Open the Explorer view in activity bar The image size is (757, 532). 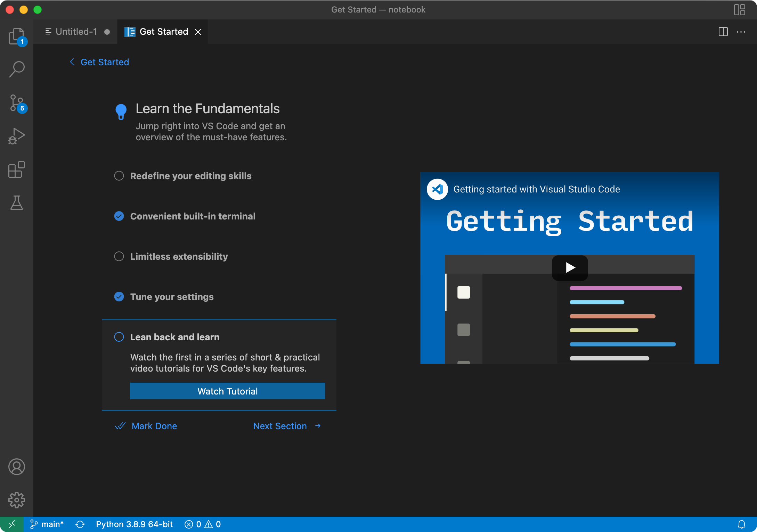point(17,36)
